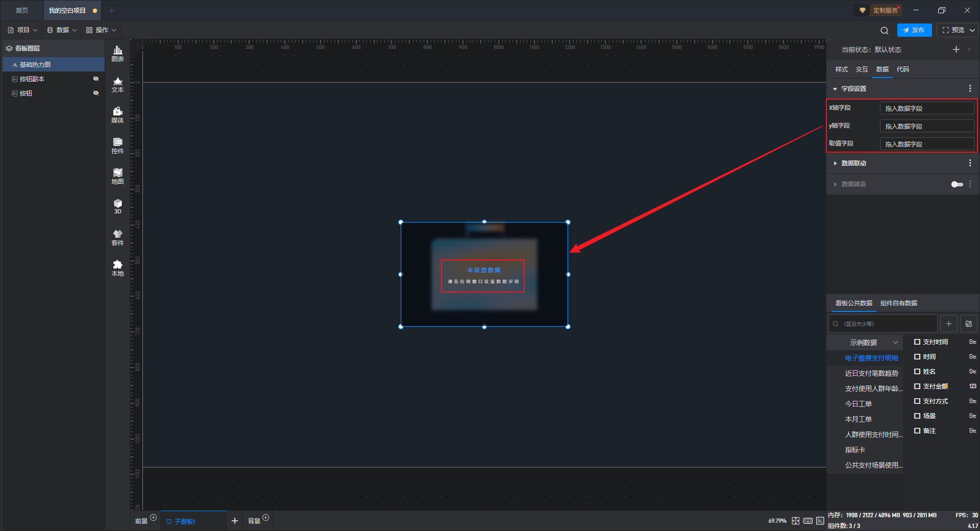
Task: Open the 项目 dropdown menu
Action: (x=22, y=30)
